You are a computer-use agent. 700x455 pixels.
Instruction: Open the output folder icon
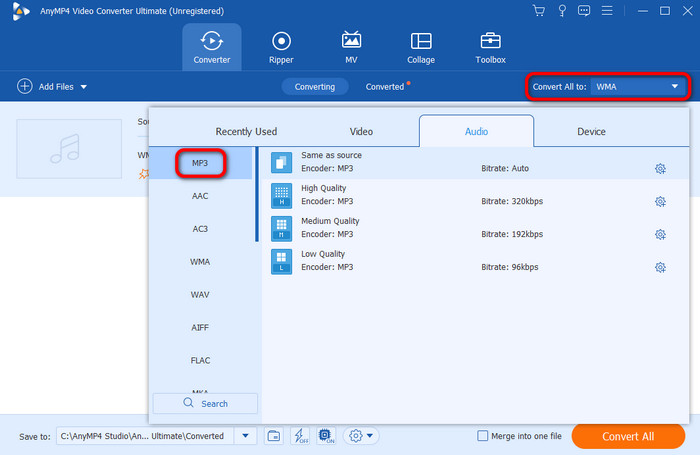[x=274, y=436]
